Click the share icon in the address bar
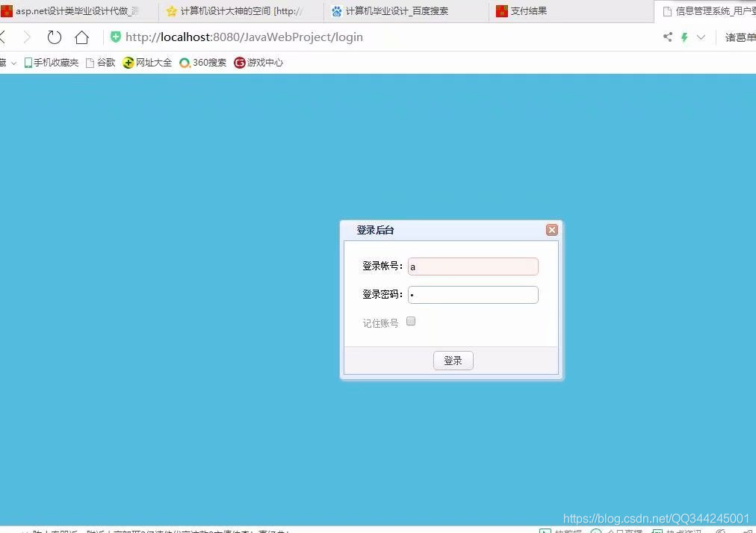The width and height of the screenshot is (756, 533). (x=667, y=37)
